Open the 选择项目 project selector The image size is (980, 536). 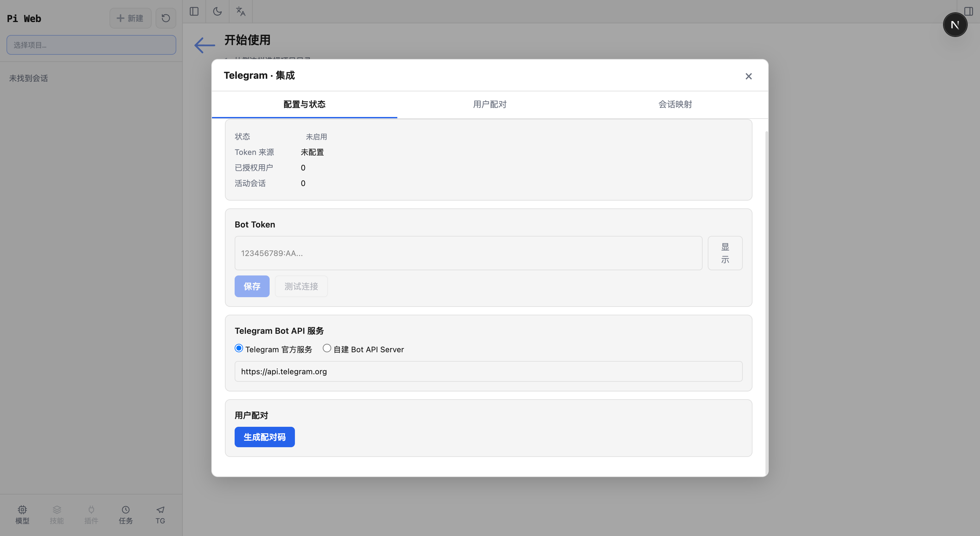(x=91, y=45)
